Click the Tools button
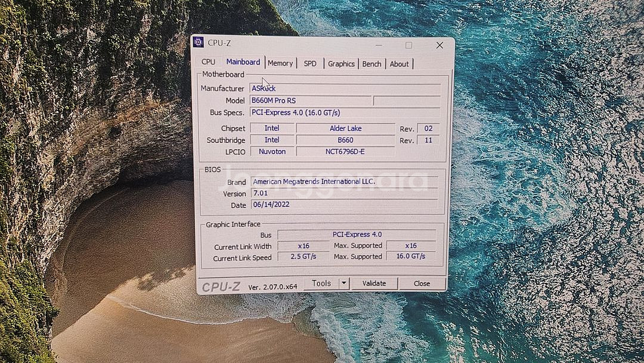This screenshot has width=644, height=363. pyautogui.click(x=321, y=283)
